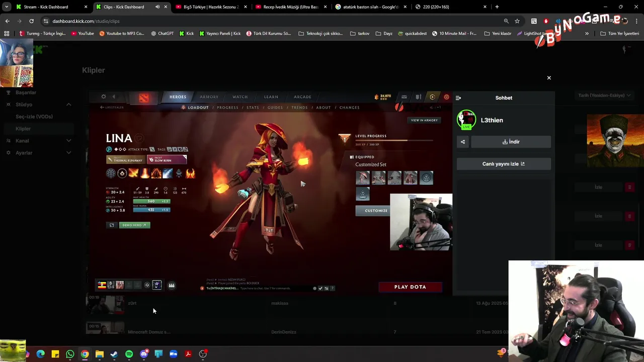Open L3thien channel avatar
The width and height of the screenshot is (644, 362).
(x=466, y=120)
